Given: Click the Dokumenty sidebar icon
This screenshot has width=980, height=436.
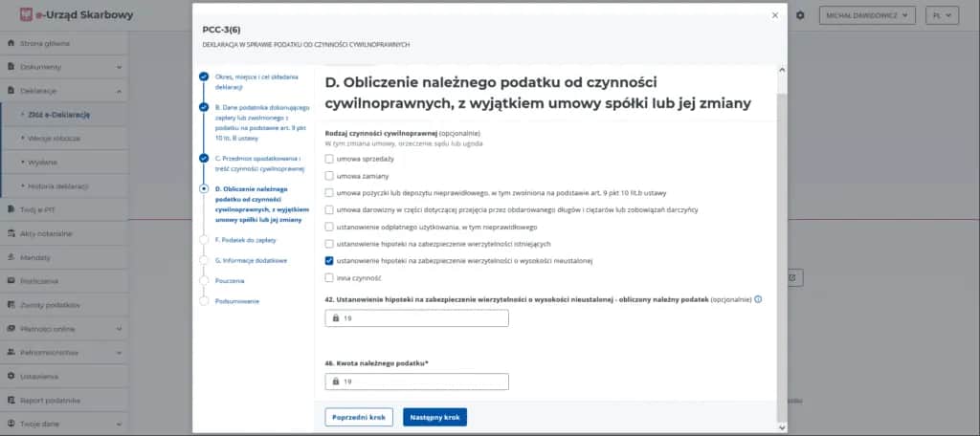Looking at the screenshot, I should pyautogui.click(x=11, y=67).
